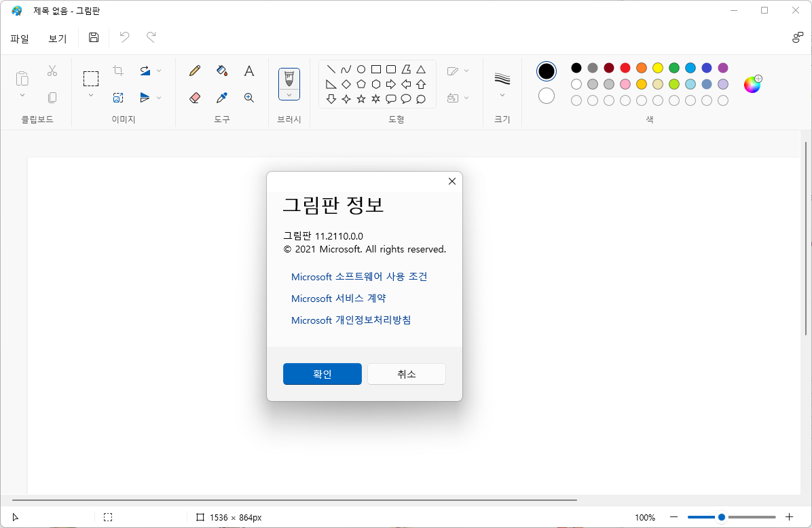Select the Brush tool button

tap(289, 79)
